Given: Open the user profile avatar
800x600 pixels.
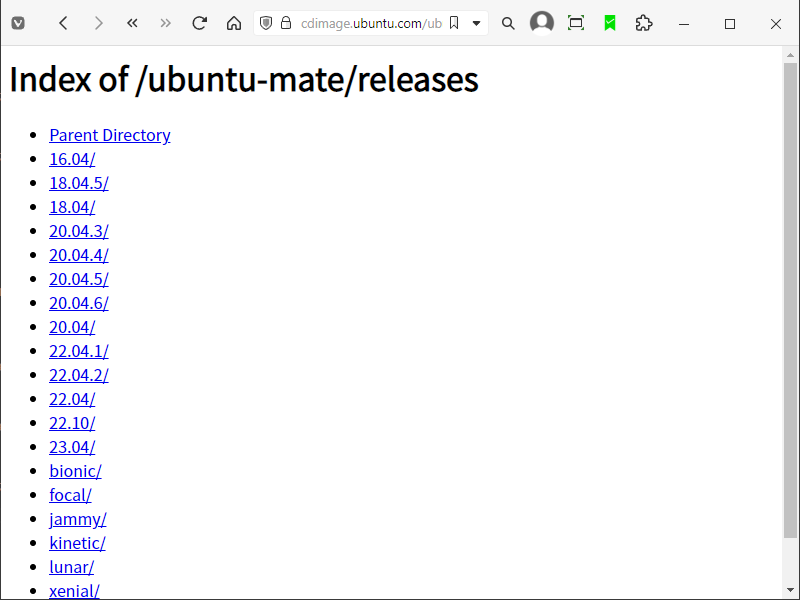Looking at the screenshot, I should click(542, 23).
